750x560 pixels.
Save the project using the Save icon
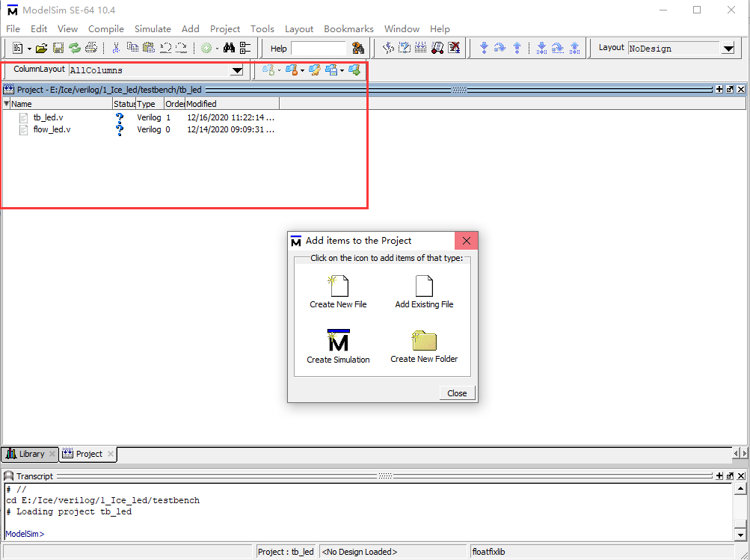58,47
